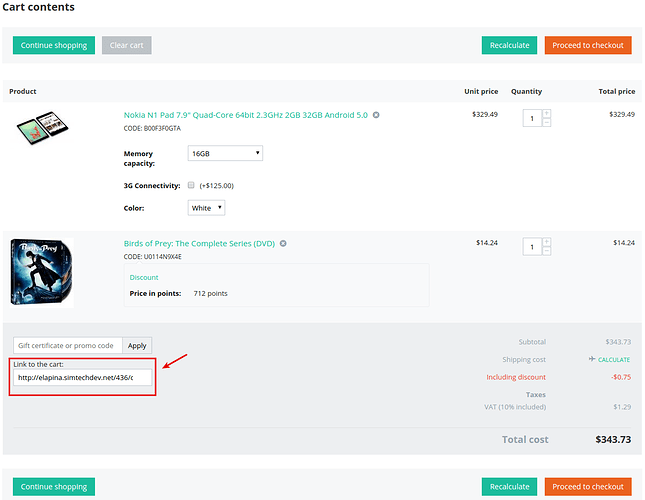The width and height of the screenshot is (645, 500).
Task: Click the Cart contents heading
Action: click(39, 7)
